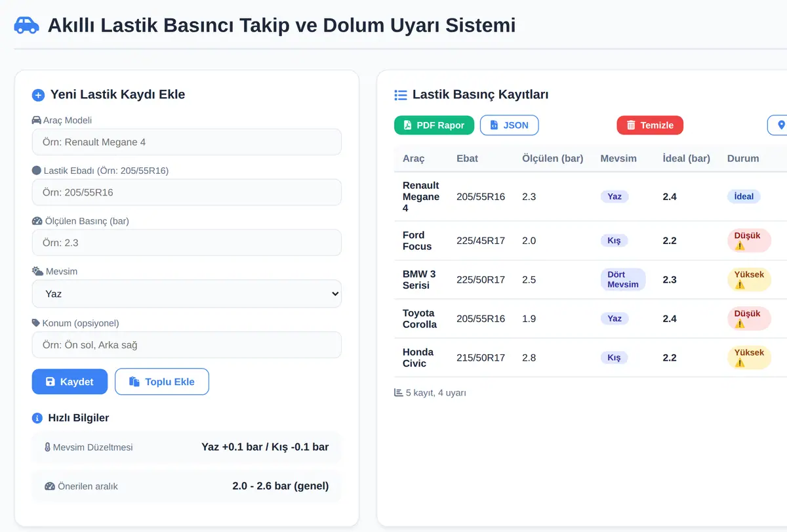Click the gauge icon beside Ölçülen Basınç
The image size is (787, 532).
[x=37, y=221]
